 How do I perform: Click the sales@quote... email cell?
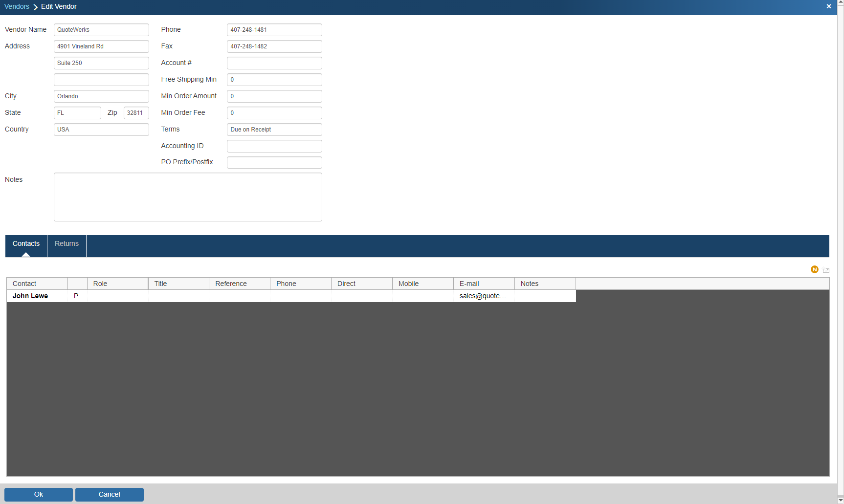pos(483,296)
